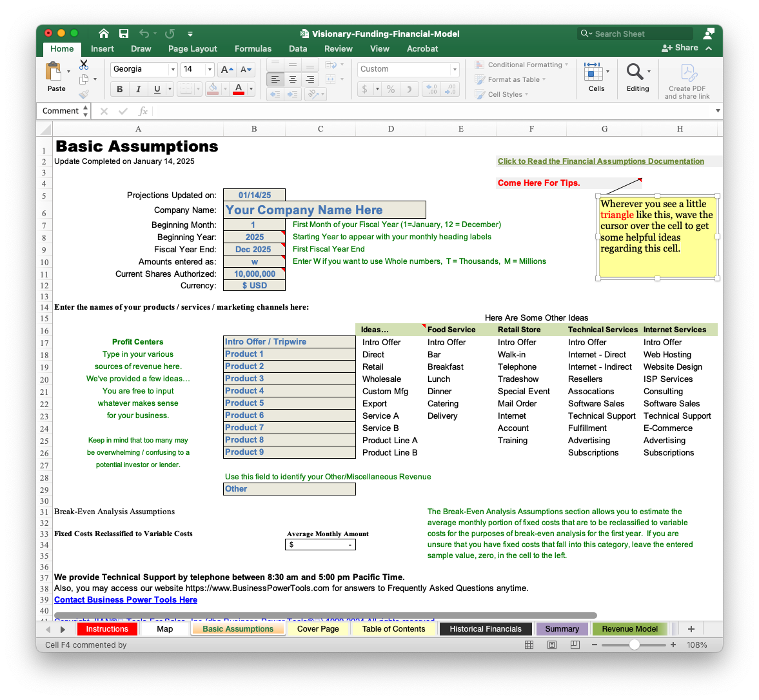Click the zoom slider handle
Viewport: 759px width, 700px height.
click(634, 645)
